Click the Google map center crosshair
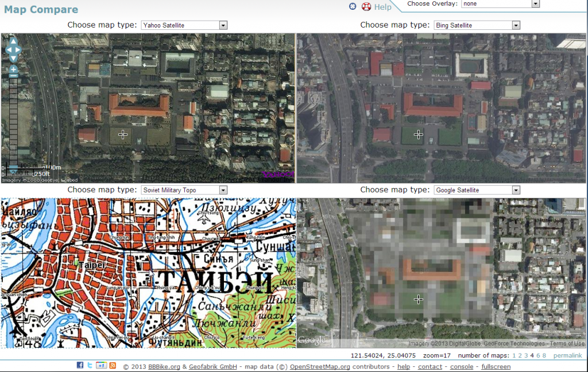The height and width of the screenshot is (372, 588). tap(419, 299)
